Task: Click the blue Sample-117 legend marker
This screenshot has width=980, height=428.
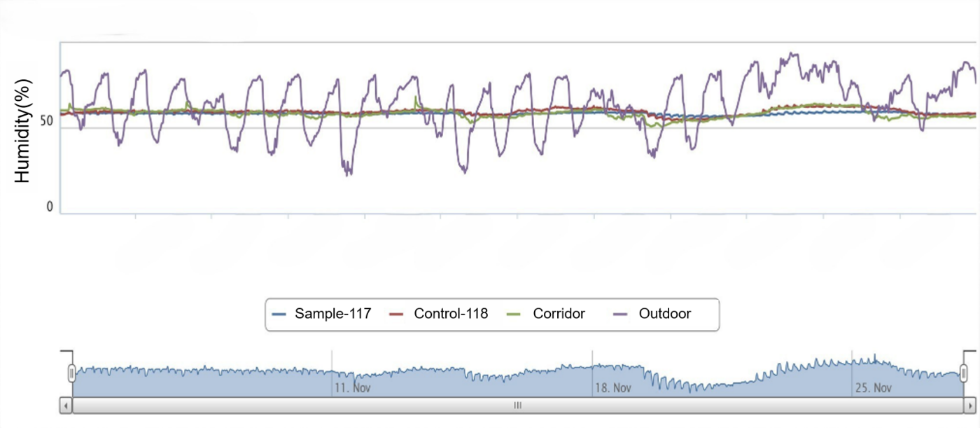Action: 280,314
